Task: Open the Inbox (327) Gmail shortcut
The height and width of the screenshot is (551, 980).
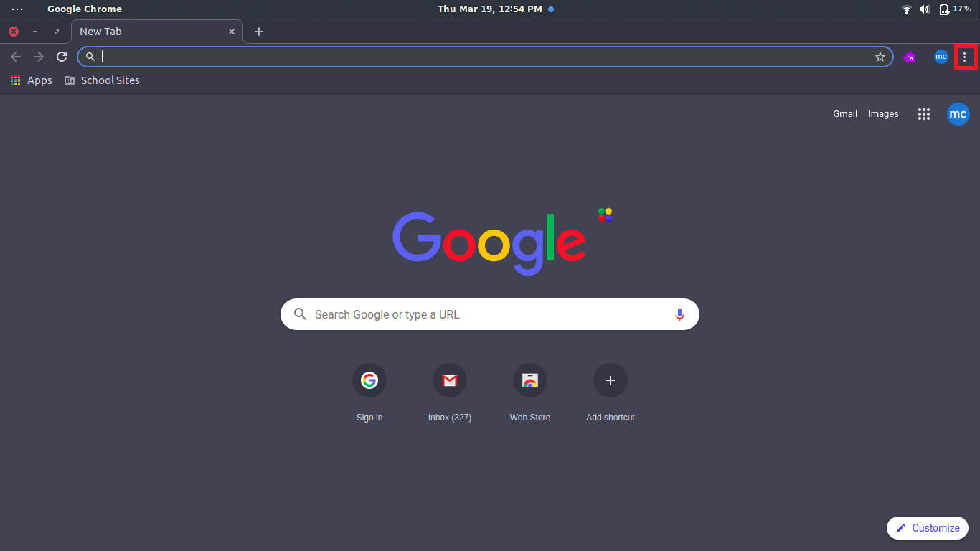Action: (x=450, y=393)
